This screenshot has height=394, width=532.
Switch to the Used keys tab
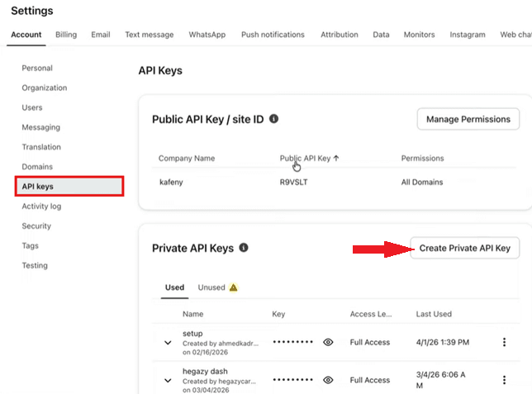pyautogui.click(x=174, y=287)
